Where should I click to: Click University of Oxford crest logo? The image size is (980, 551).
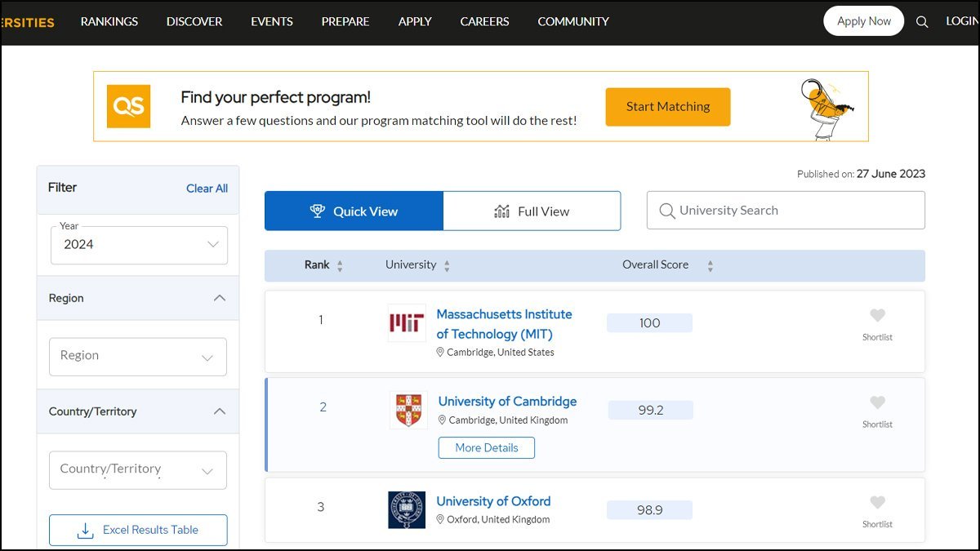pos(407,509)
